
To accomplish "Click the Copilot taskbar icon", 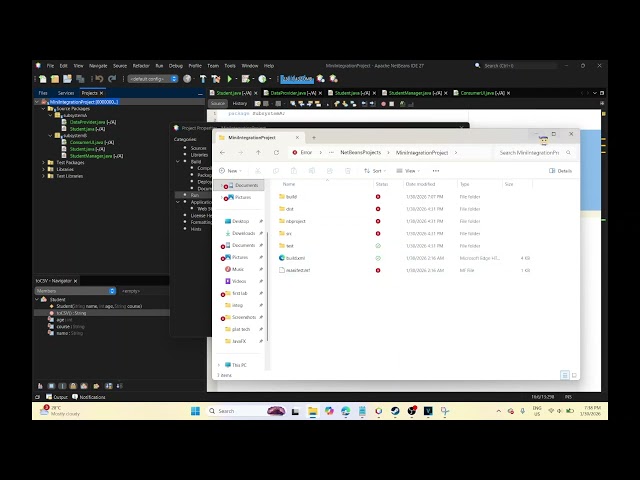I will coord(329,411).
